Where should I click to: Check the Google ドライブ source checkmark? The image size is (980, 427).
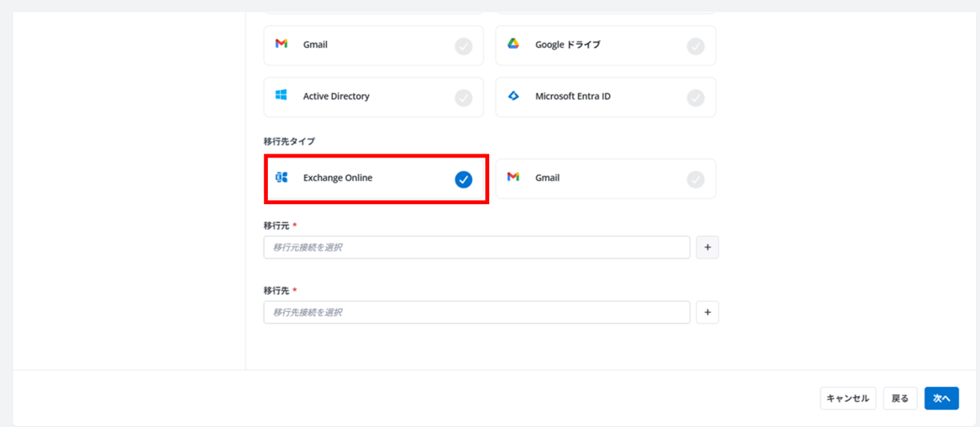(x=696, y=47)
